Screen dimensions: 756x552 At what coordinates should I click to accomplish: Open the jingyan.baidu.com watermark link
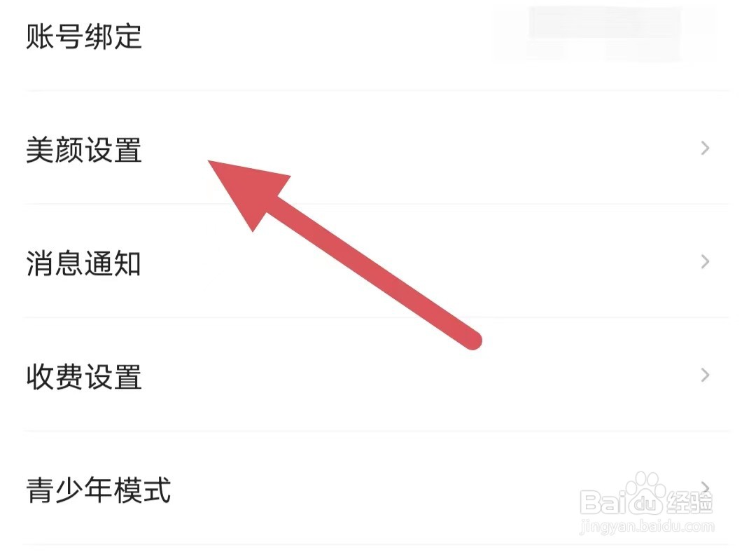pyautogui.click(x=647, y=526)
